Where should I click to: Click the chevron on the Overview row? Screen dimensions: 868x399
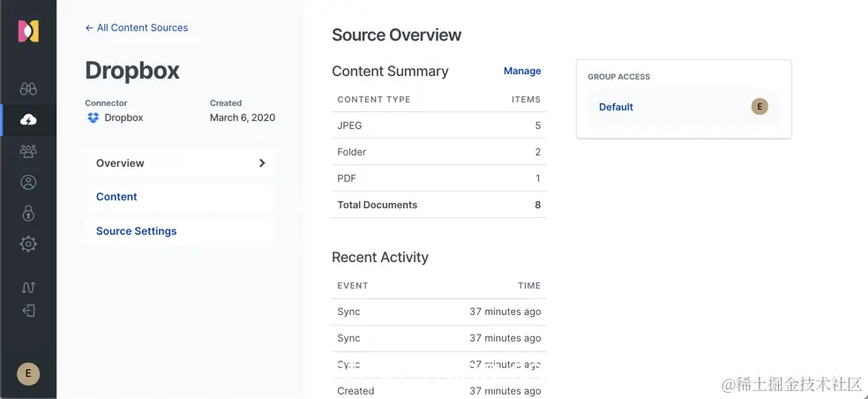[262, 163]
